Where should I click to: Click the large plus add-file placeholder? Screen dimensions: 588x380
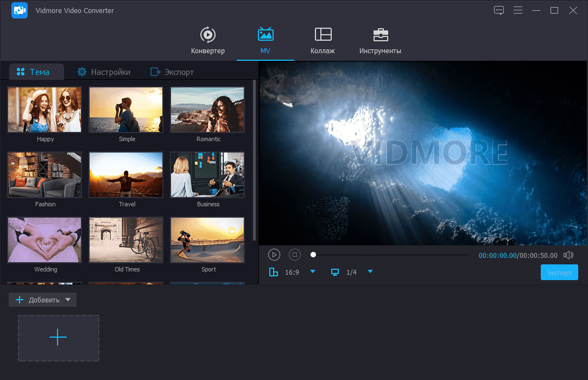[x=59, y=338]
